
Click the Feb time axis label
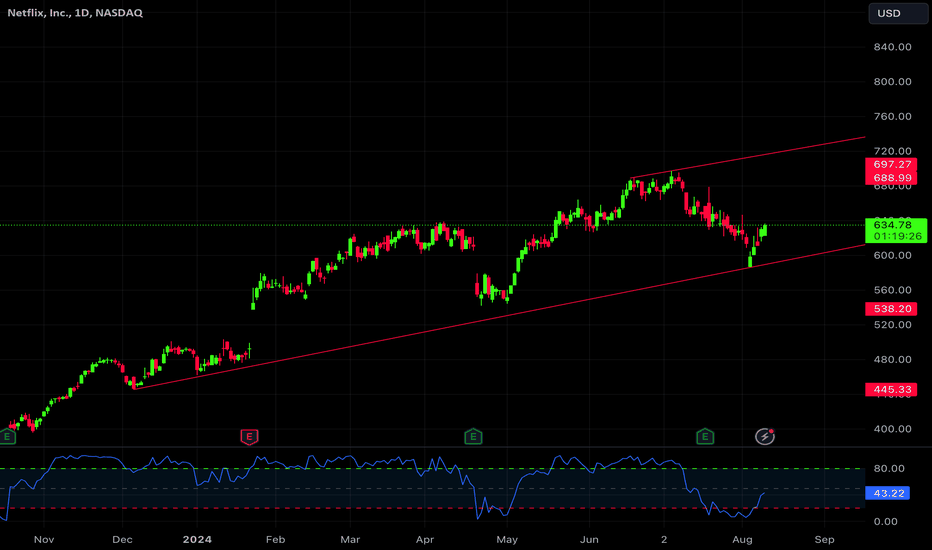[x=275, y=539]
